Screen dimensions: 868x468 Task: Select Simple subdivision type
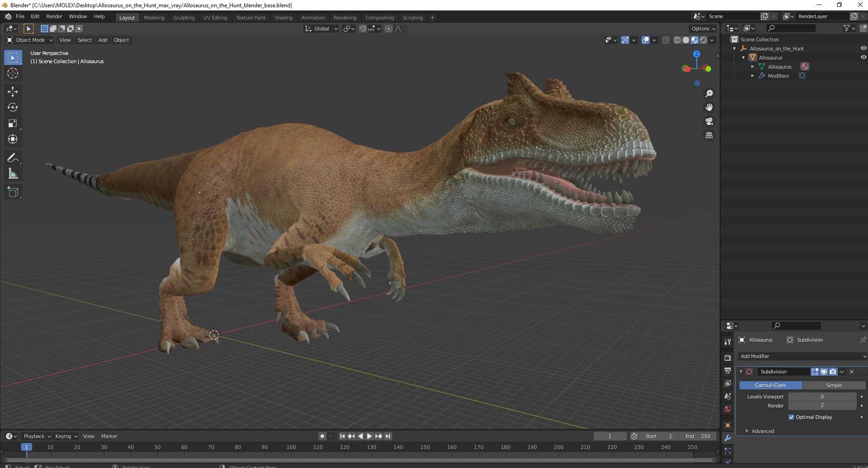833,385
